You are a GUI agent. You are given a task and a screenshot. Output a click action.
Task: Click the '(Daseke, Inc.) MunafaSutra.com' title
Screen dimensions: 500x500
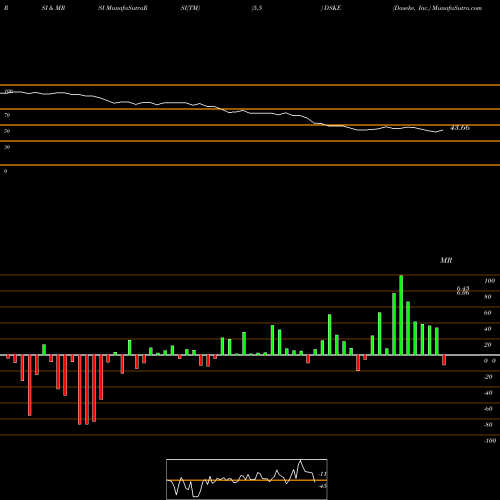point(437,8)
